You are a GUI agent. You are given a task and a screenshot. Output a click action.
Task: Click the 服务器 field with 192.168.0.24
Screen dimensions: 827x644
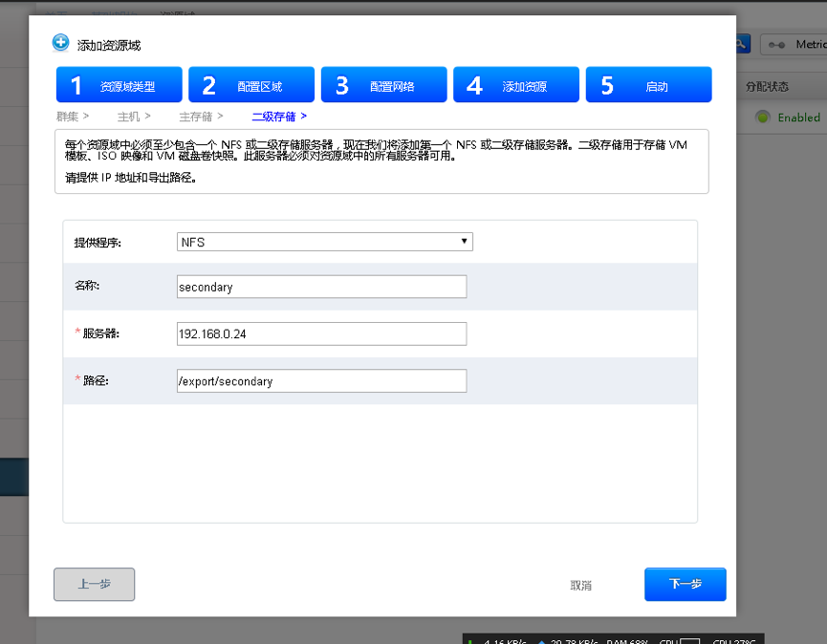[322, 333]
